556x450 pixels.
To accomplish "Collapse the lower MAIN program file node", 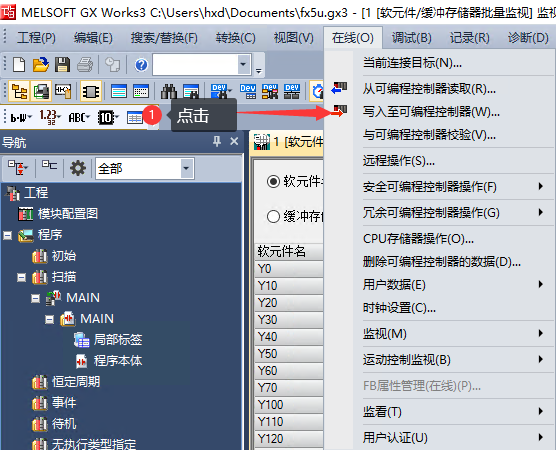I will click(50, 320).
